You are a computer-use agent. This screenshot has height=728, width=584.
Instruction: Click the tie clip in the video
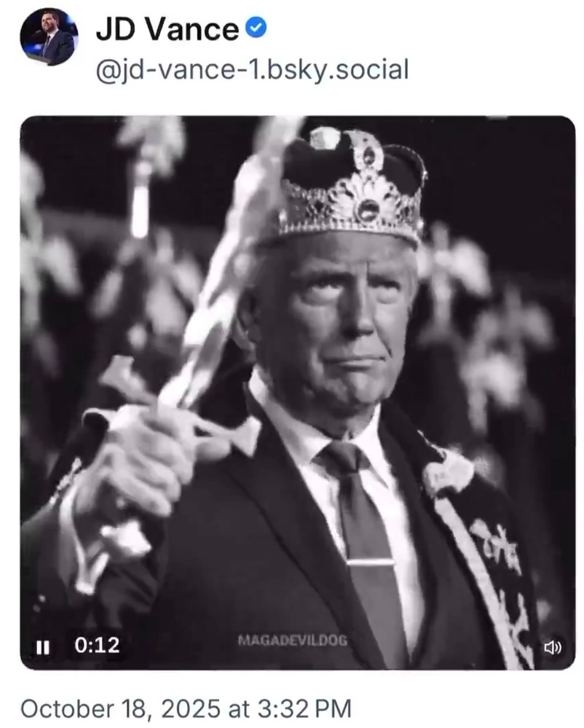click(370, 562)
